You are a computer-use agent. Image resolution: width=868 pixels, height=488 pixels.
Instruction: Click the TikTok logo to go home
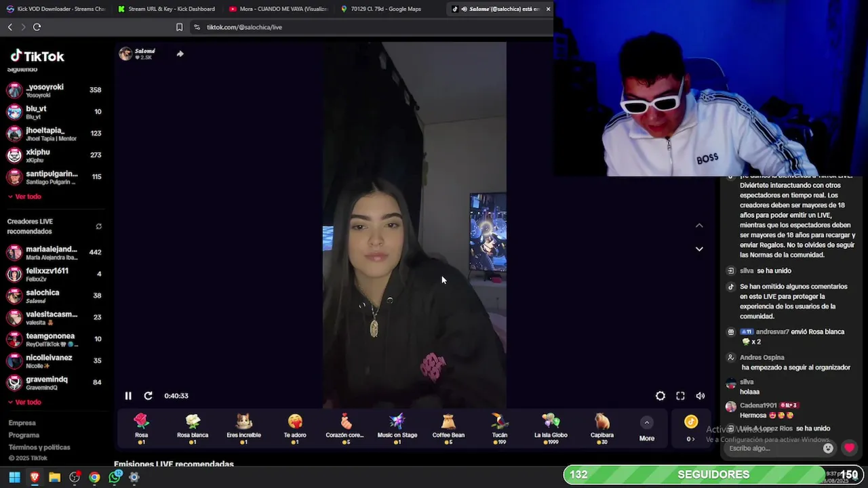point(37,56)
